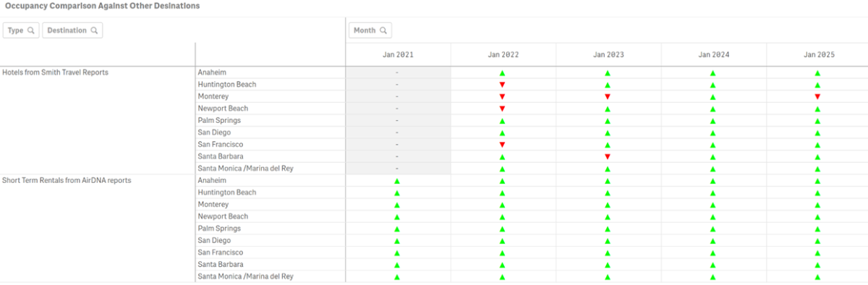This screenshot has height=285, width=868.
Task: Click the dash cell for Hotels Anaheim Jan 2021
Action: pyautogui.click(x=398, y=73)
